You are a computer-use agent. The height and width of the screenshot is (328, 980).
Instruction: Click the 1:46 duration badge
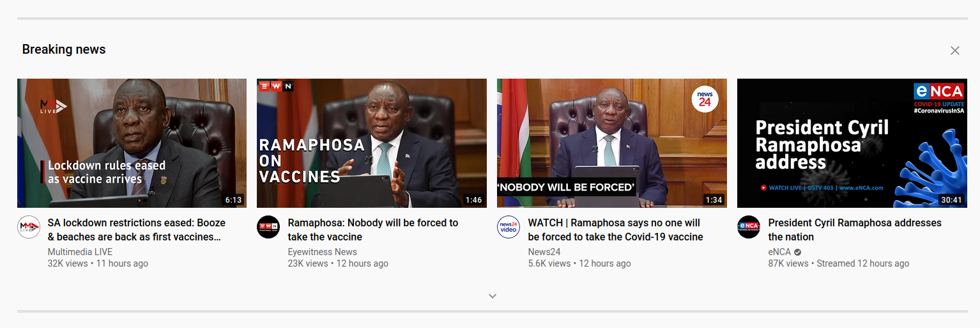(473, 200)
